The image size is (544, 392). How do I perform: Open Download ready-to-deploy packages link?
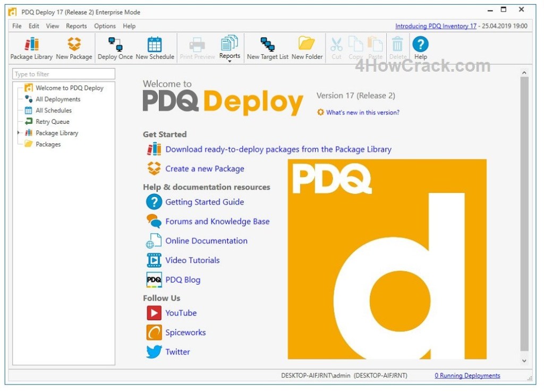tap(278, 149)
